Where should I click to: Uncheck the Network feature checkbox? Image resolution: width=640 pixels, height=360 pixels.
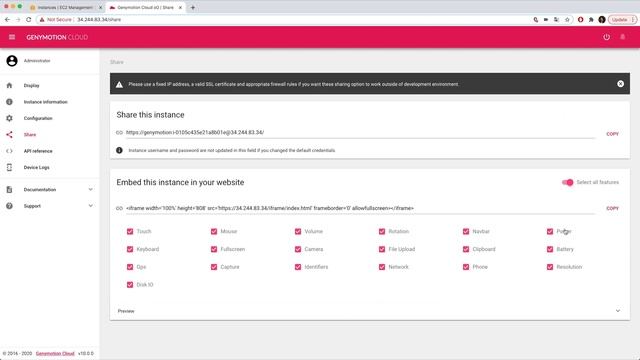click(x=382, y=267)
